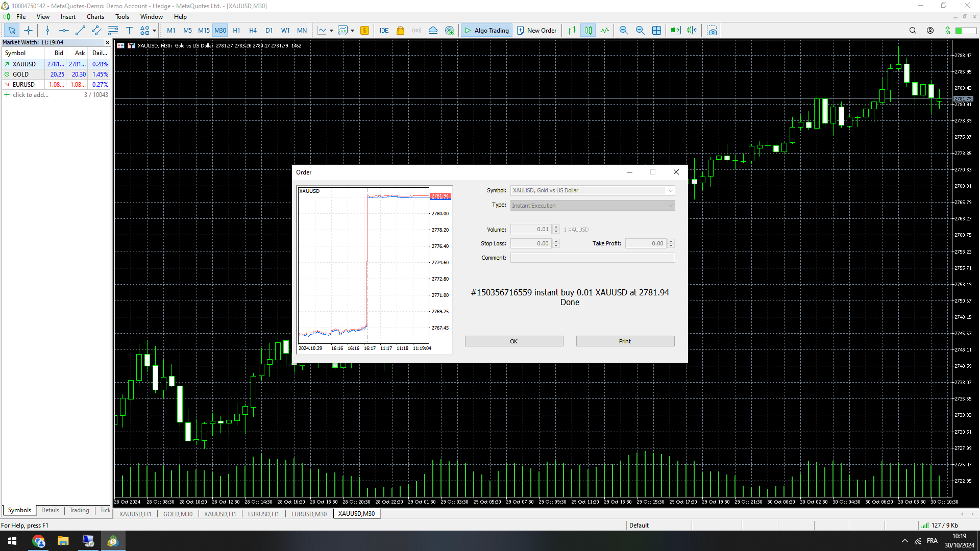Image resolution: width=980 pixels, height=551 pixels.
Task: Open the Charts menu
Action: click(x=95, y=17)
